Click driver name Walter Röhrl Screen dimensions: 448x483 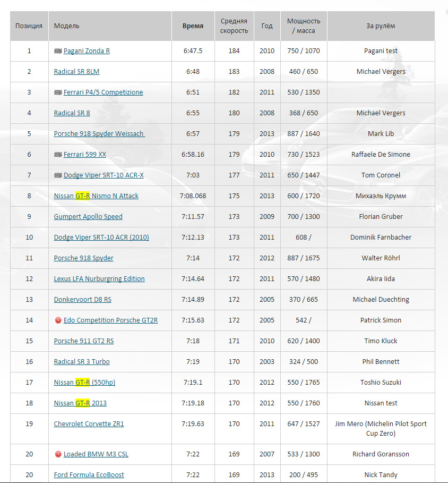click(x=381, y=258)
